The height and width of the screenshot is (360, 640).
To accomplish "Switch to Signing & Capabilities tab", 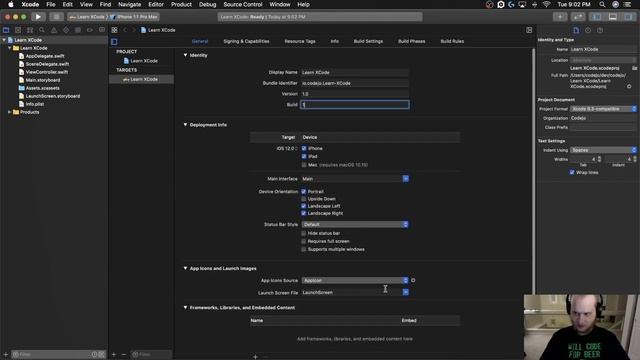I will point(246,41).
